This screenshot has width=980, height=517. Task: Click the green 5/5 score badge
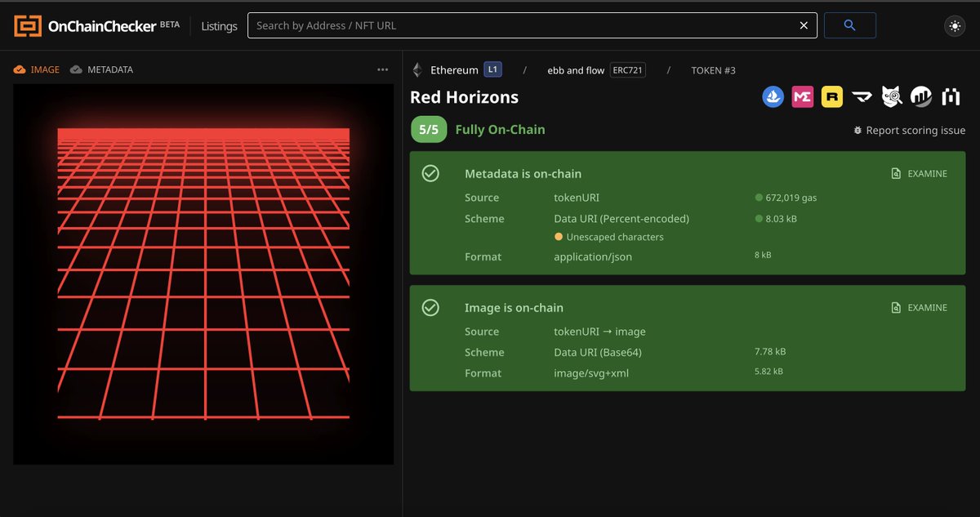tap(429, 129)
